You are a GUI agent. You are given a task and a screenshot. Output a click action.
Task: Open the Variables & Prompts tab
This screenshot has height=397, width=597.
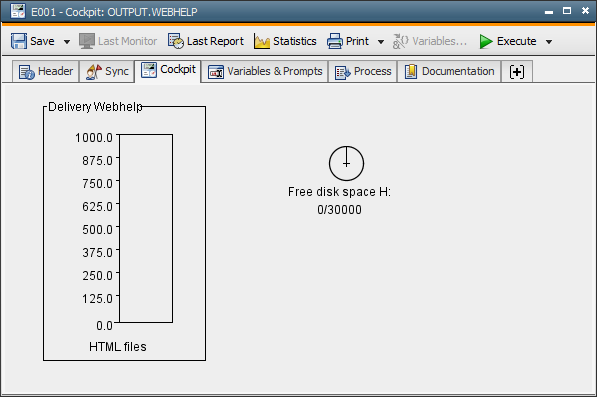pyautogui.click(x=265, y=72)
